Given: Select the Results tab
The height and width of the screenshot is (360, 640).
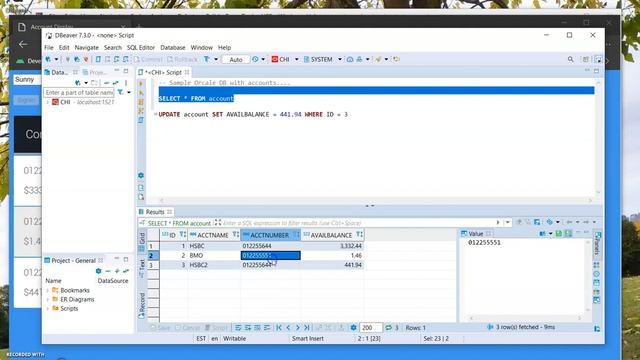Looking at the screenshot, I should (155, 212).
